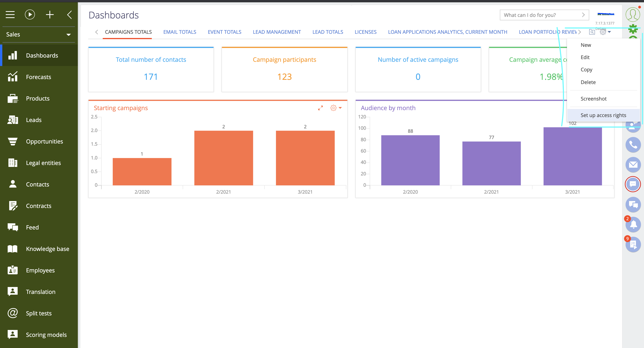The width and height of the screenshot is (644, 348).
Task: Collapse the left side panel arrow
Action: pos(70,15)
